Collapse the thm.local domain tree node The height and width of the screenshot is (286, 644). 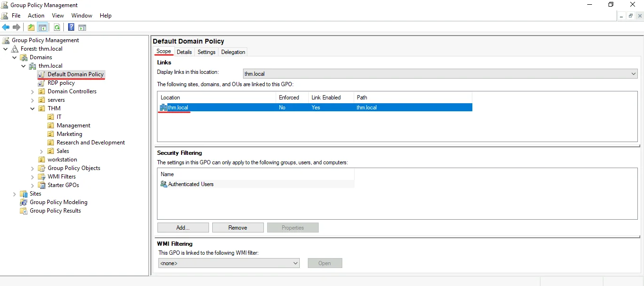[x=23, y=66]
